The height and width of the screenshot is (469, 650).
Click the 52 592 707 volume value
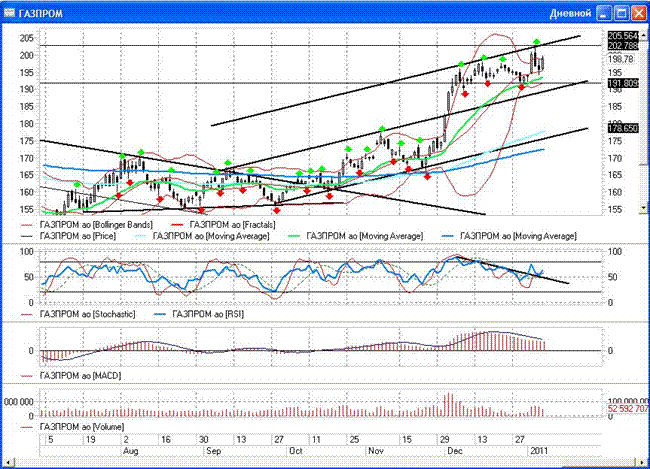pos(628,409)
